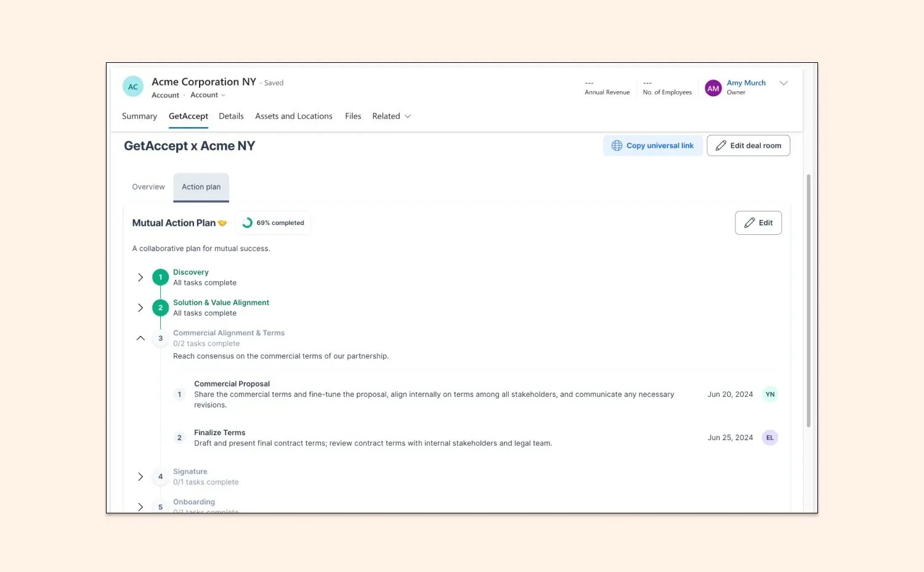The width and height of the screenshot is (924, 572).
Task: Click Edit deal room button
Action: coord(748,145)
